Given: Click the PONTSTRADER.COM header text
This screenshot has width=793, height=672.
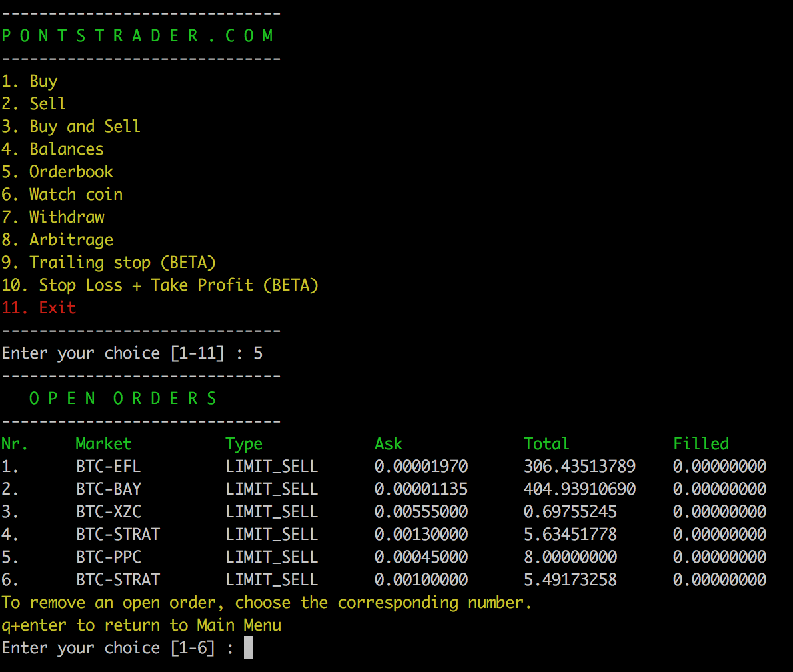Looking at the screenshot, I should coord(137,36).
